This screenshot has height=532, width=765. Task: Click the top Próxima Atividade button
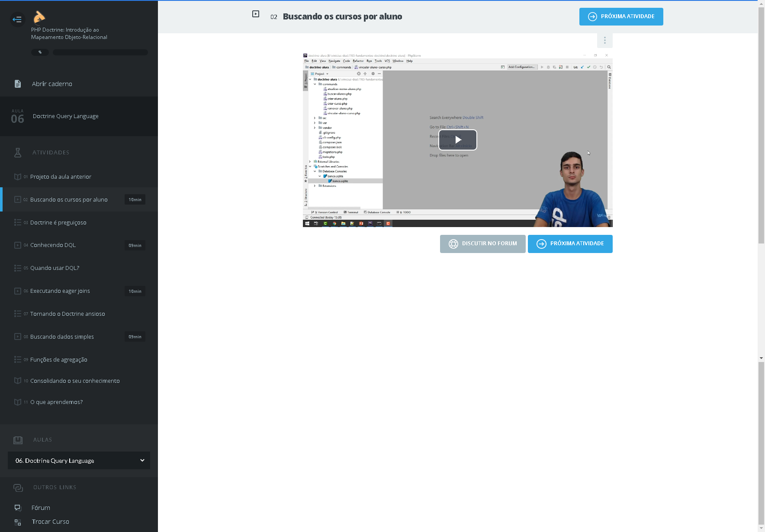coord(621,16)
